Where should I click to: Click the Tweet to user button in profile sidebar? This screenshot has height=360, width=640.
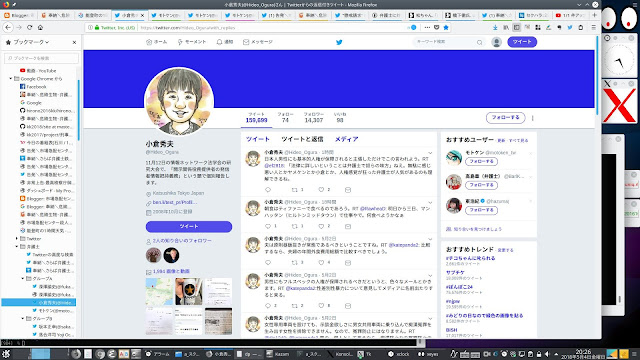coord(189,227)
